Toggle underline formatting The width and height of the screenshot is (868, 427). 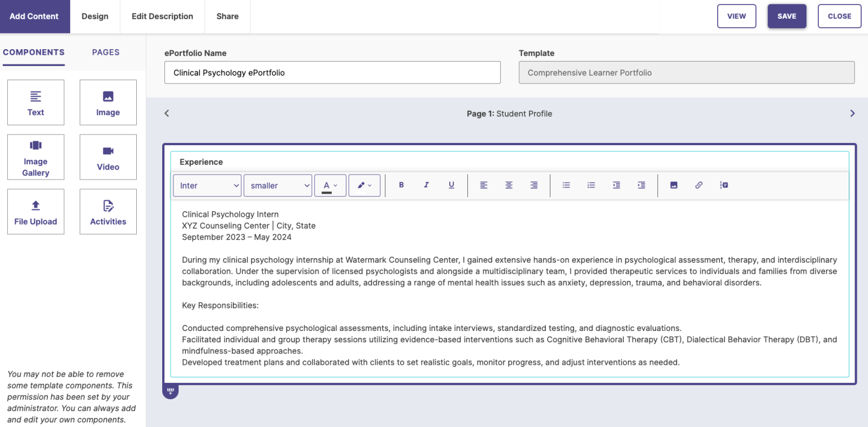point(451,185)
